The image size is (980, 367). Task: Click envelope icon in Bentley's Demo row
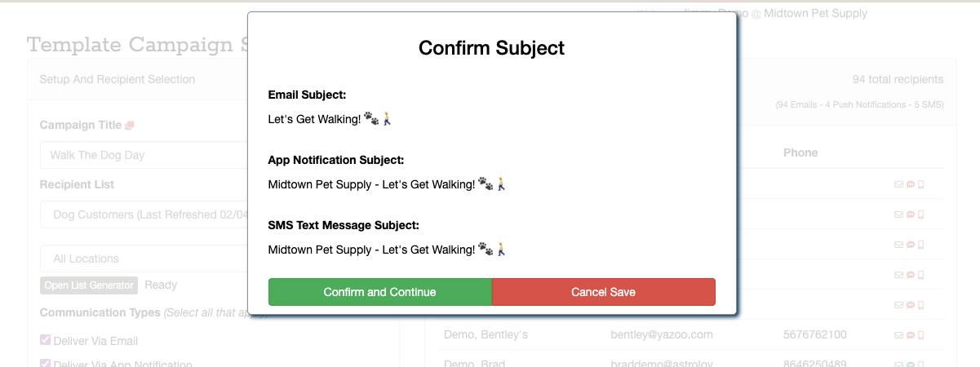(x=899, y=335)
